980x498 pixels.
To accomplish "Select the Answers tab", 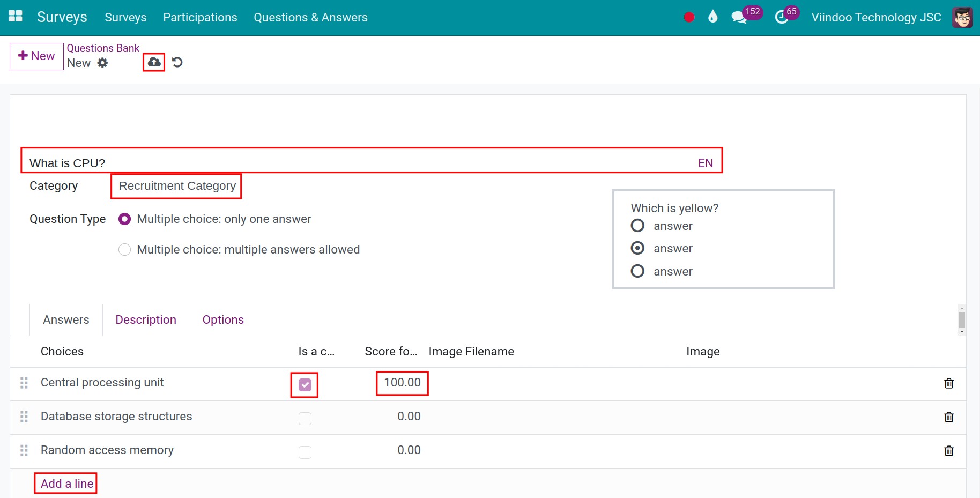I will point(66,320).
